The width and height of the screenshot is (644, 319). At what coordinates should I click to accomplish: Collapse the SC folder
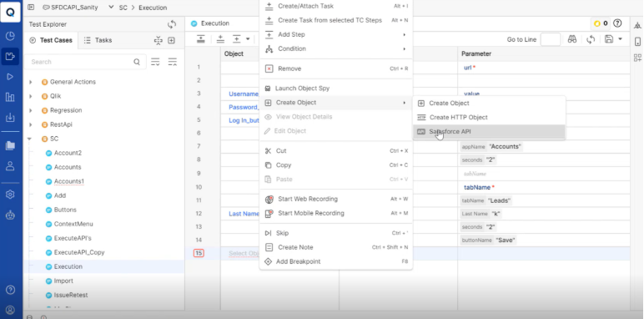pyautogui.click(x=29, y=139)
